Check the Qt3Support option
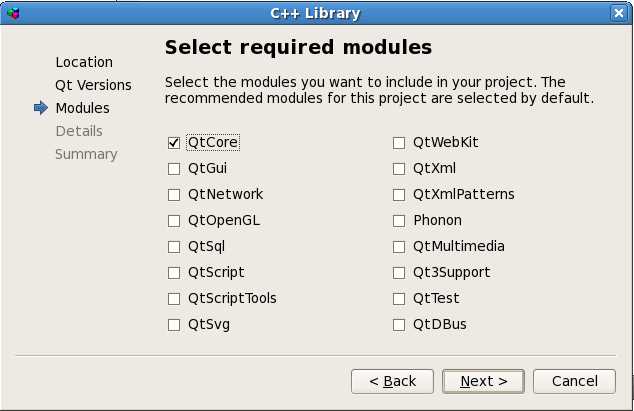634x411 pixels. point(399,273)
